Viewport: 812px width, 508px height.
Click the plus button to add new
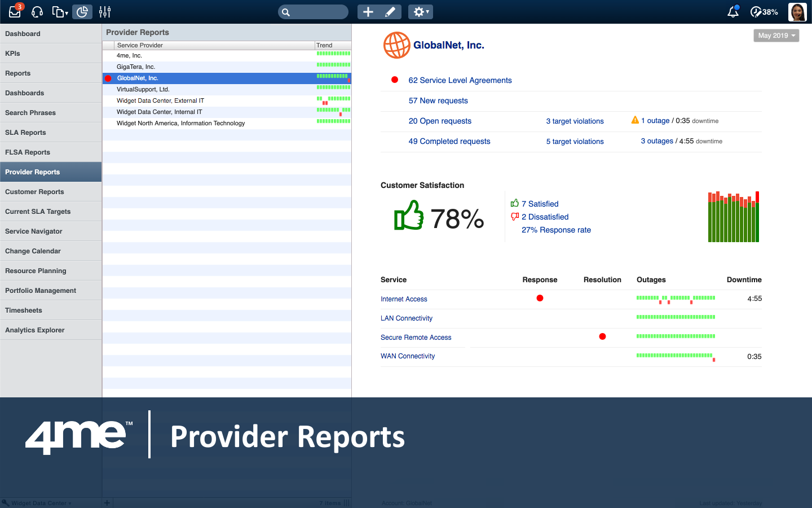[x=368, y=12]
